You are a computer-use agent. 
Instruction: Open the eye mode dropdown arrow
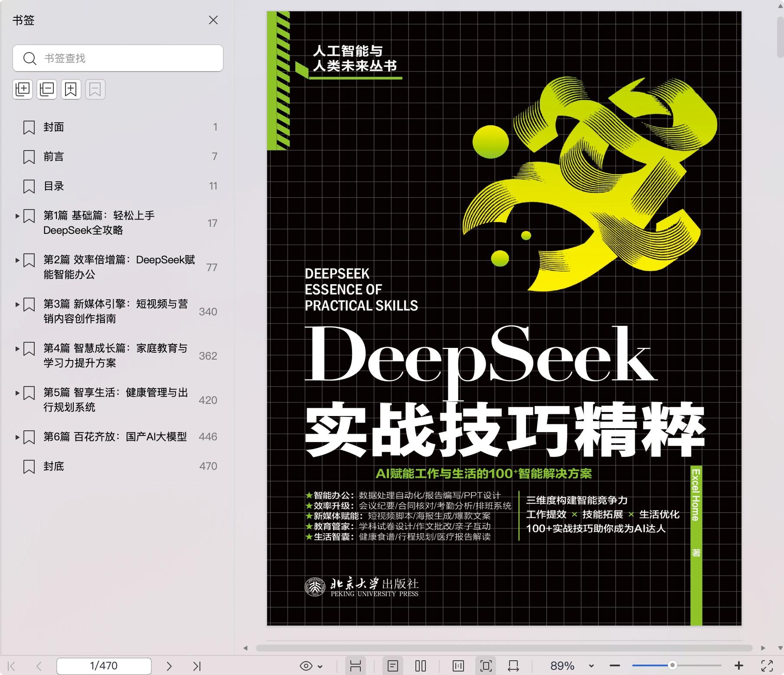[320, 666]
